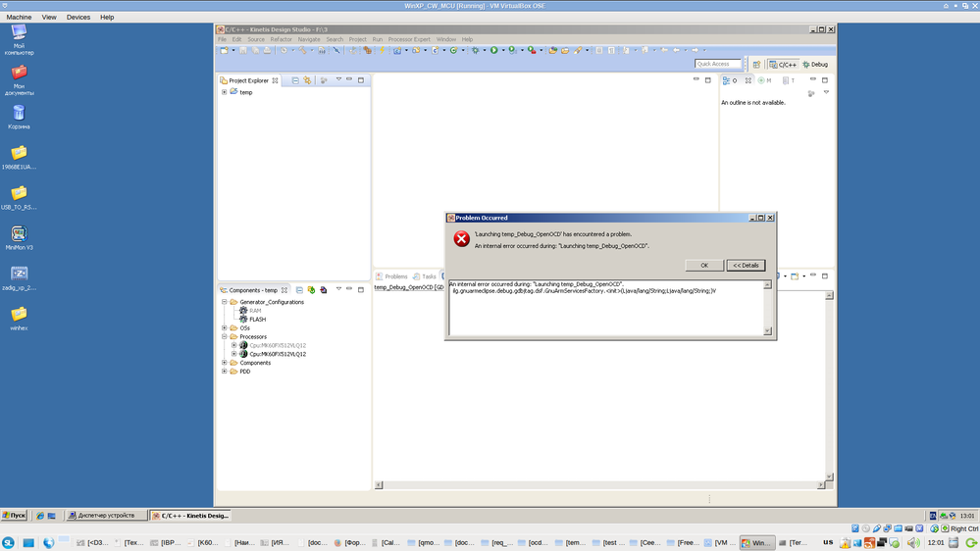Image resolution: width=980 pixels, height=551 pixels.
Task: Collapse details with the << Details button
Action: pos(746,266)
